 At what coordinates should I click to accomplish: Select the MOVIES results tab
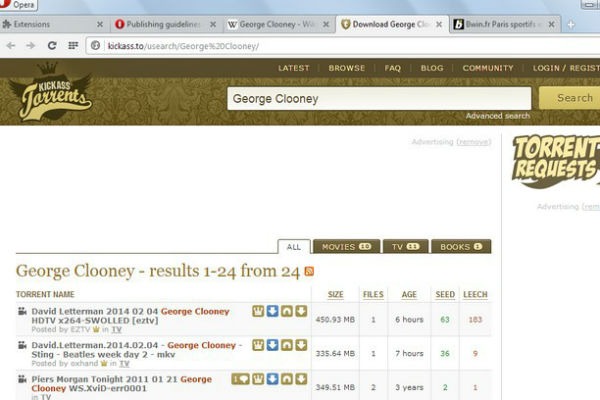pos(347,247)
